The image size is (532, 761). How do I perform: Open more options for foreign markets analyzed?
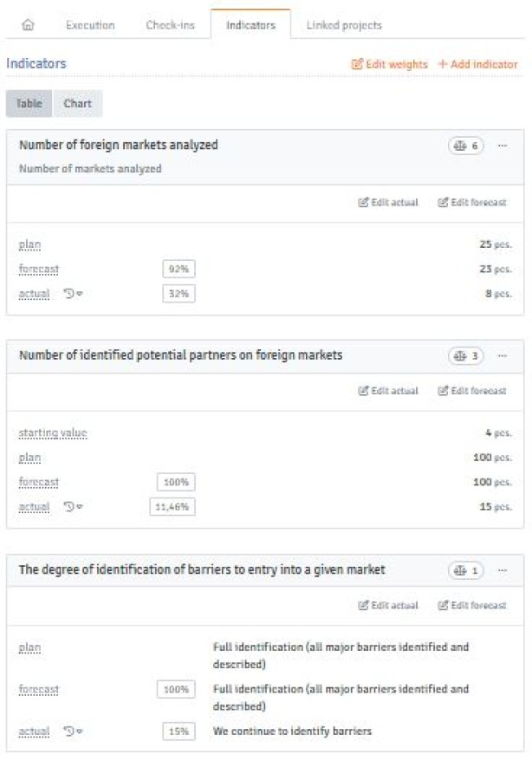503,146
